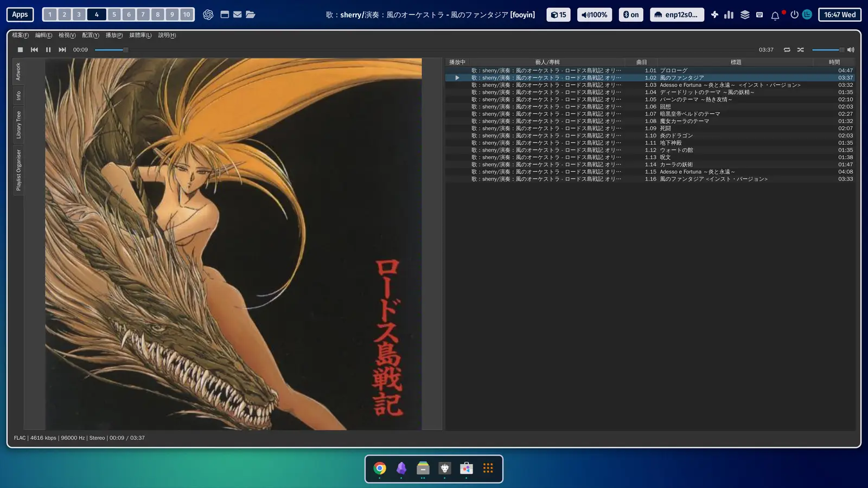Open the 檔案(F) menu
This screenshot has width=868, height=488.
[x=21, y=35]
